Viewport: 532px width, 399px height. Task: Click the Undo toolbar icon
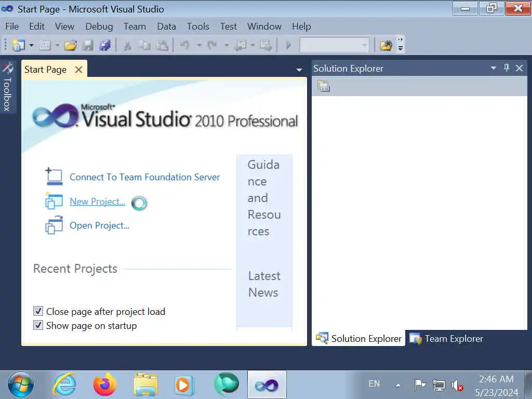tap(184, 45)
